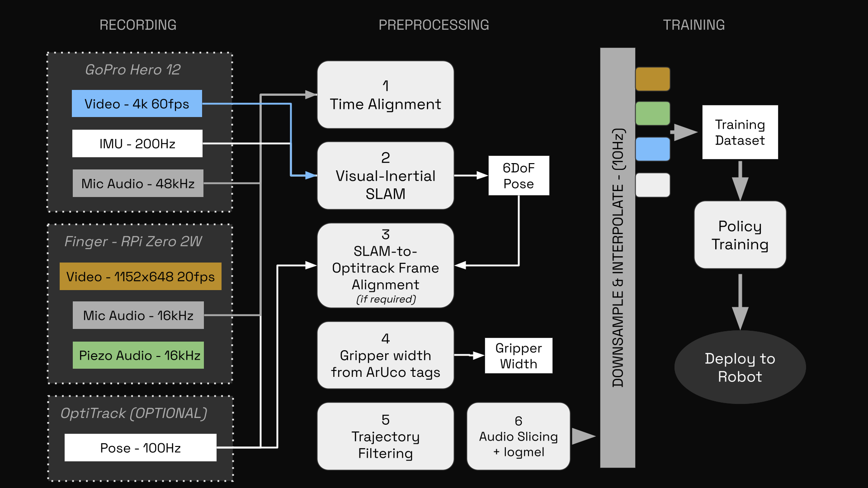Viewport: 868px width, 488px height.
Task: Select Video - 1152x648 20fps block
Action: coord(141,276)
